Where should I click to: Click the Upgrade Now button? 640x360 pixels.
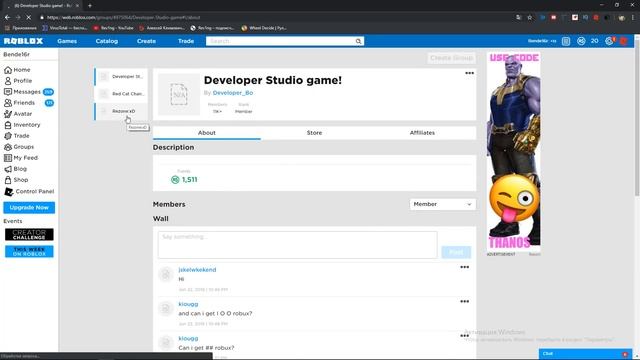pos(29,208)
